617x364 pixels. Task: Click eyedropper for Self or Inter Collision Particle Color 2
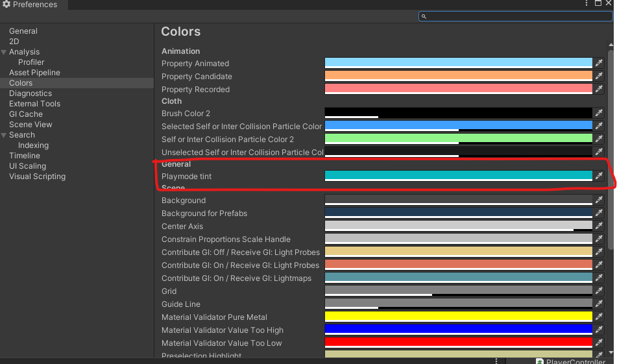click(599, 139)
